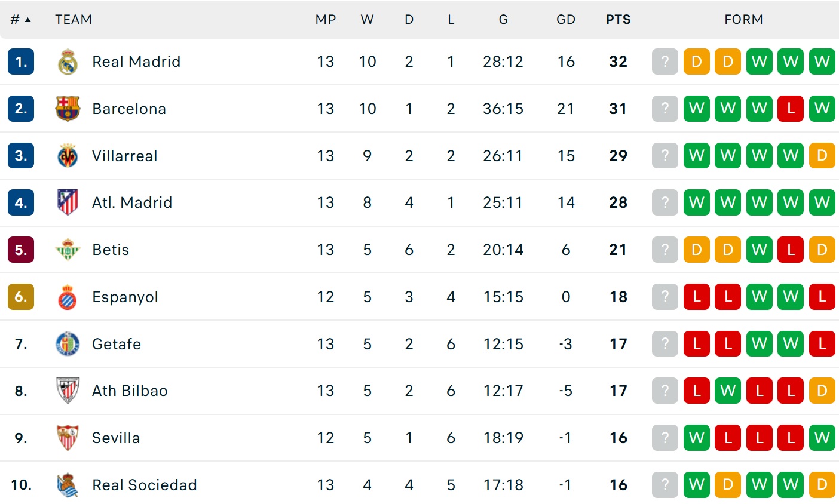
Task: Click the Real Sociedad club crest
Action: (x=68, y=485)
